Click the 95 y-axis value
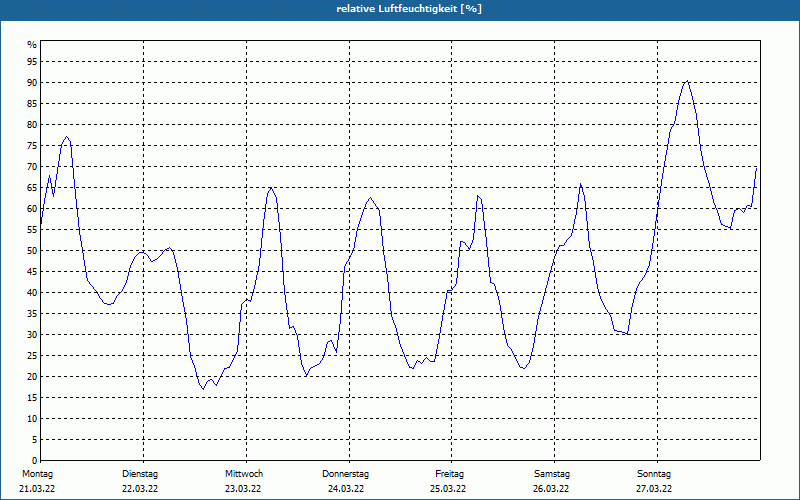 point(32,62)
